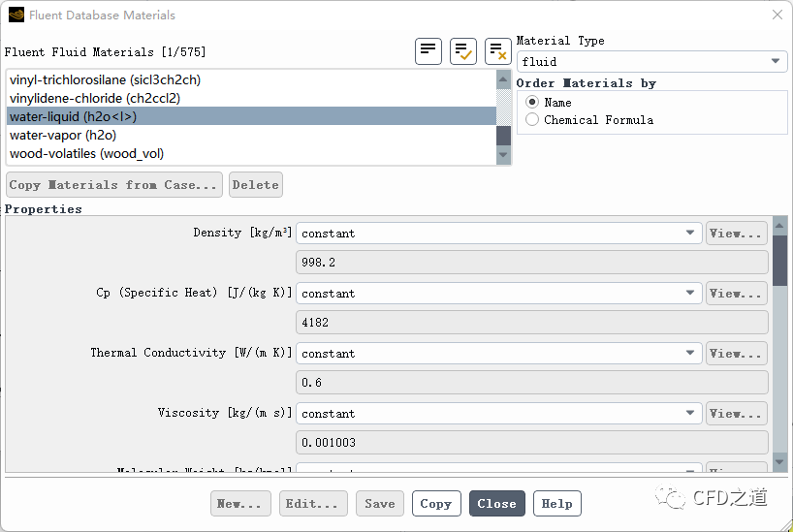This screenshot has height=532, width=793.
Task: Close the Fluent Database Materials window
Action: (777, 15)
